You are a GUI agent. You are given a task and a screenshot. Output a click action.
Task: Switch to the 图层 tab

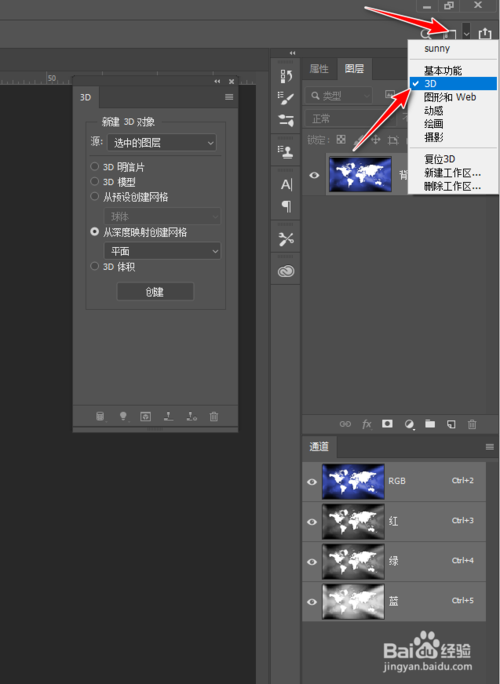click(x=354, y=69)
